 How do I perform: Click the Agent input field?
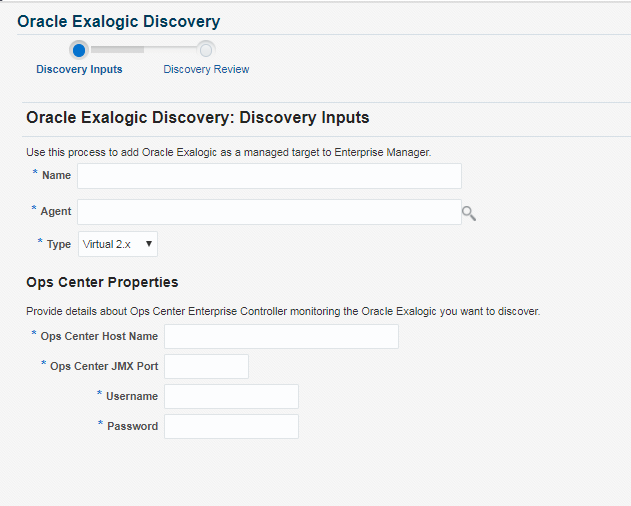[x=269, y=212]
